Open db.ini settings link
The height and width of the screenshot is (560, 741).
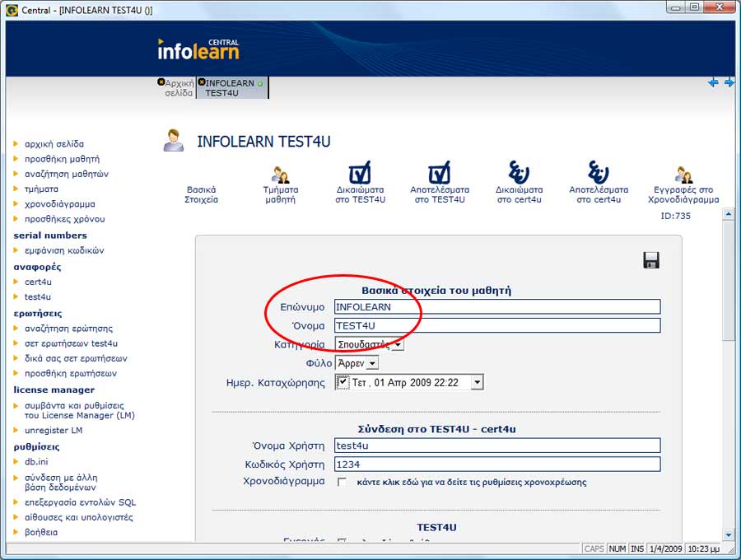36,461
